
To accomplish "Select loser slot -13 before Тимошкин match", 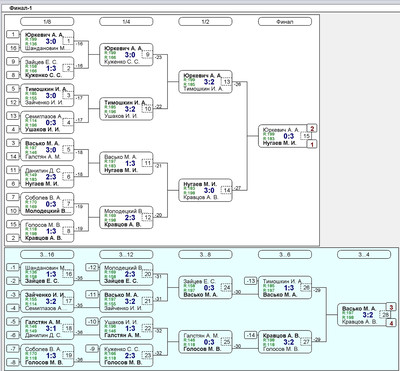I will click(x=251, y=281).
